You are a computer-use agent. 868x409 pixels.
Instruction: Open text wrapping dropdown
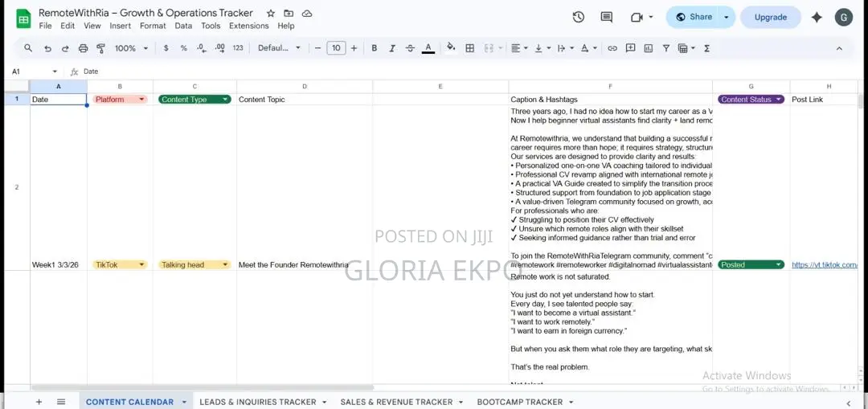[565, 48]
